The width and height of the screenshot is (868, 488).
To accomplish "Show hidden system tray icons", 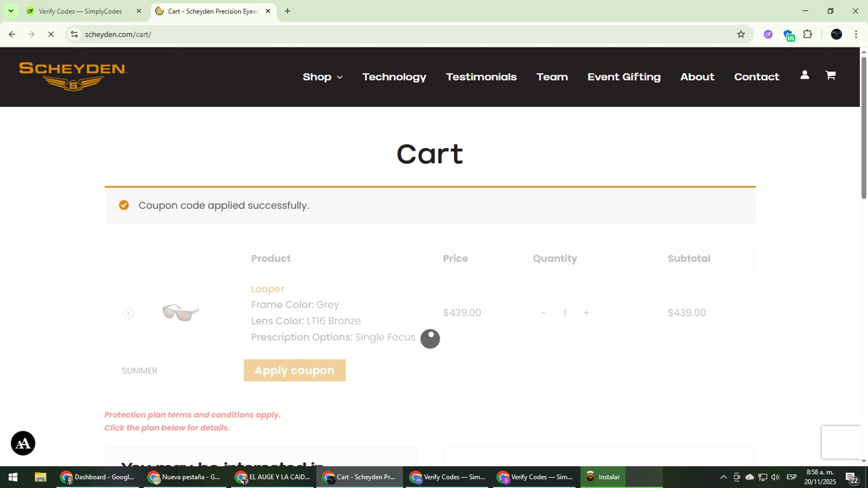I will (x=723, y=477).
